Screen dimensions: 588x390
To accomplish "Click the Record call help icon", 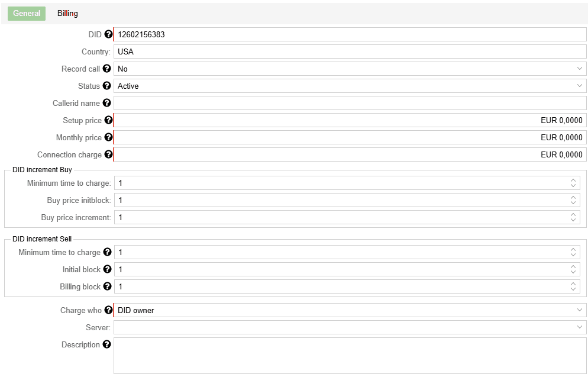I will pos(106,69).
